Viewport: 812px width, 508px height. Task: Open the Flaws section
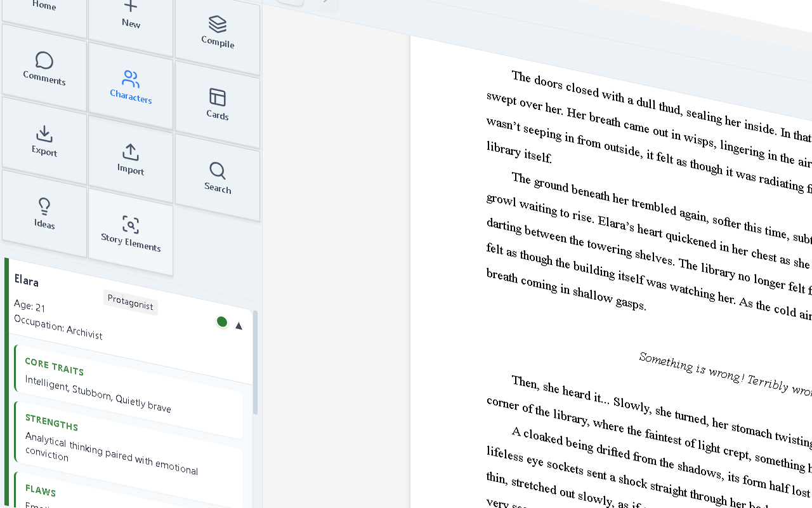pyautogui.click(x=41, y=490)
